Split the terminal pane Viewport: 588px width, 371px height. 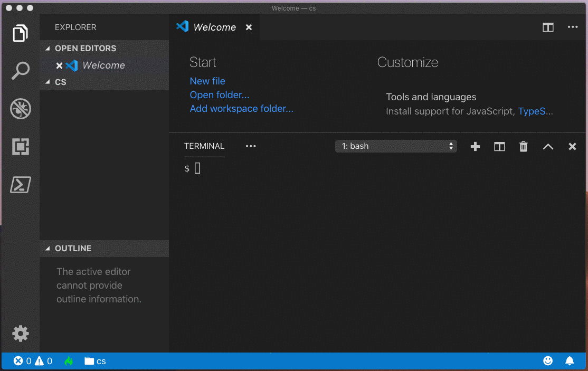coord(499,147)
